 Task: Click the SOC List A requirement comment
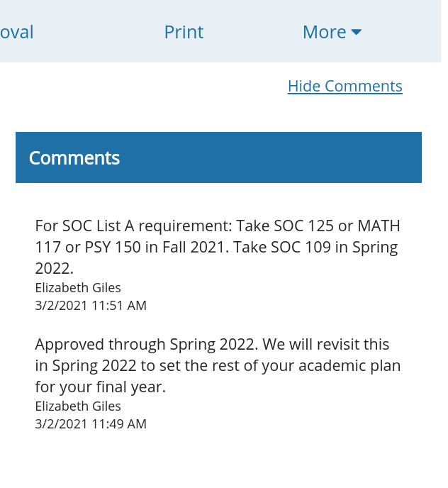217,247
